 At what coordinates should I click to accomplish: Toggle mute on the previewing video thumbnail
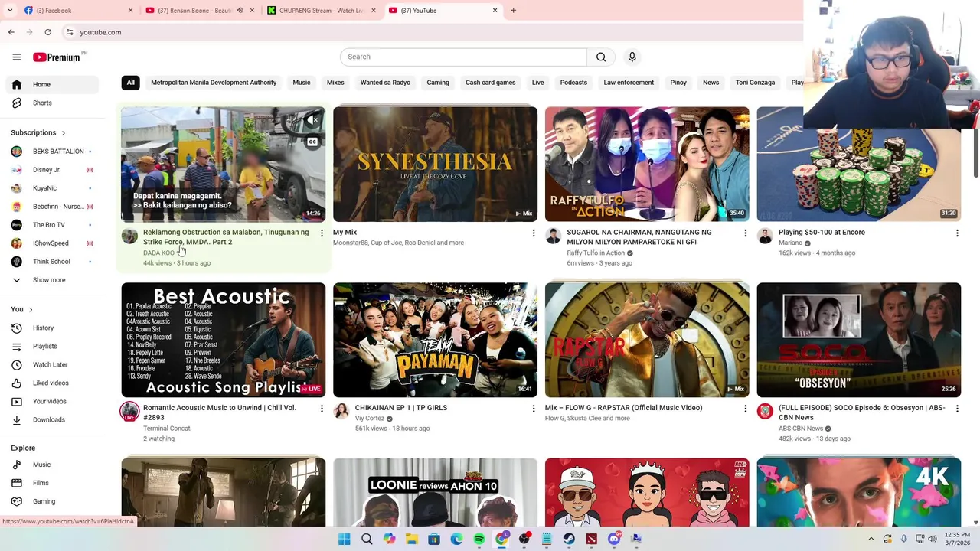pyautogui.click(x=312, y=121)
